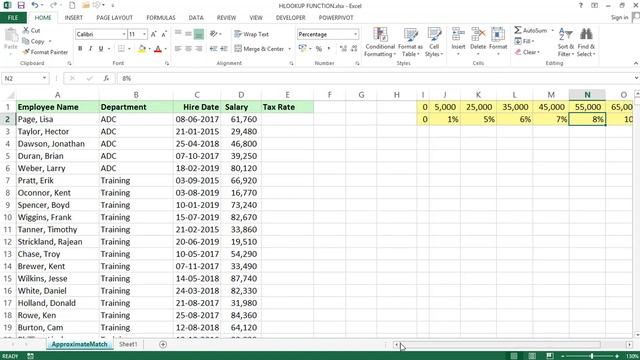Select cell E2 under Tax Rate
This screenshot has height=360, width=640.
tap(287, 119)
